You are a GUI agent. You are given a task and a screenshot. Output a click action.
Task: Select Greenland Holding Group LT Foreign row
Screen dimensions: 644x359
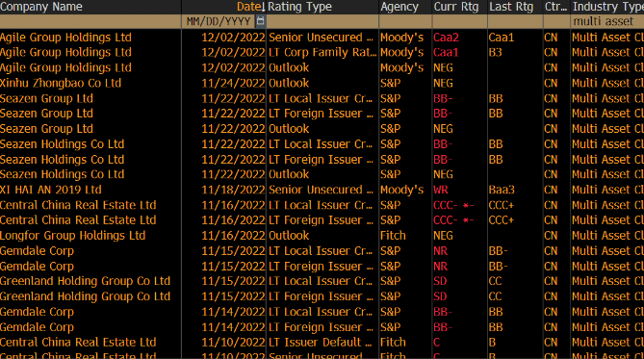[322, 296]
